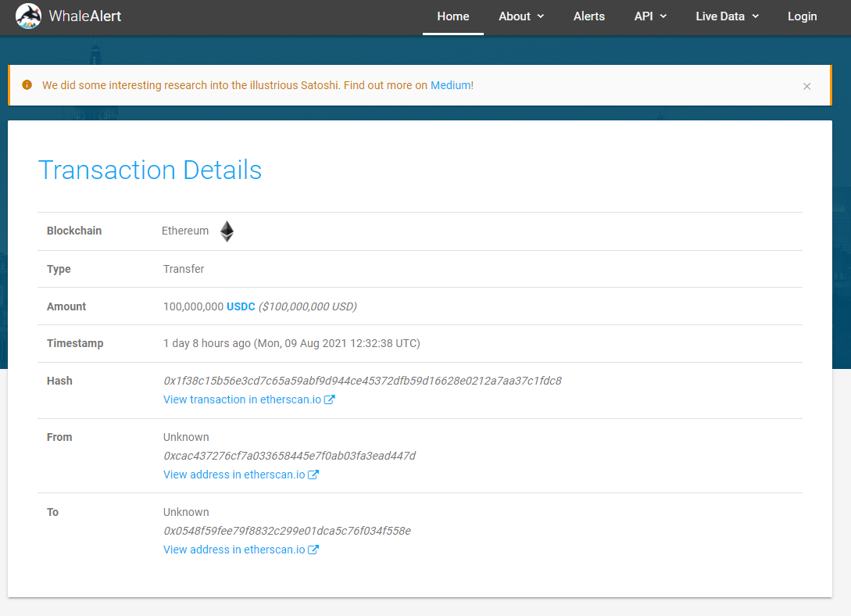851x616 pixels.
Task: Click the Timestamp row label
Action: 75,343
